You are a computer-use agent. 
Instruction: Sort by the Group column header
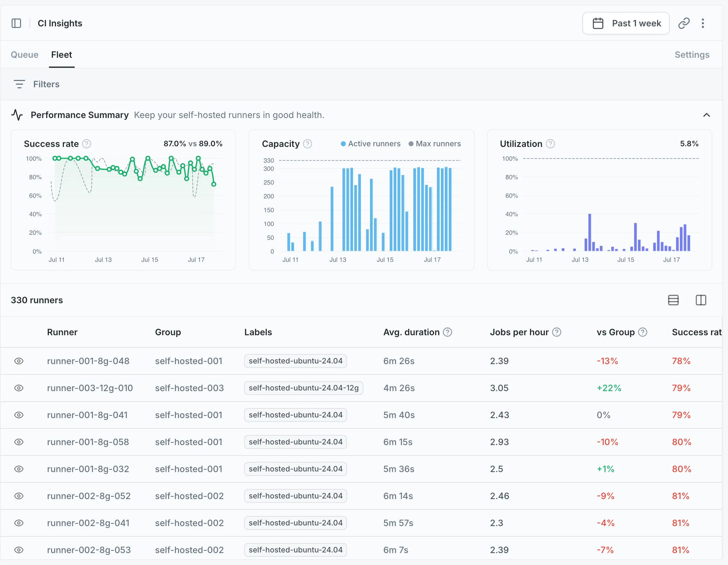[168, 332]
